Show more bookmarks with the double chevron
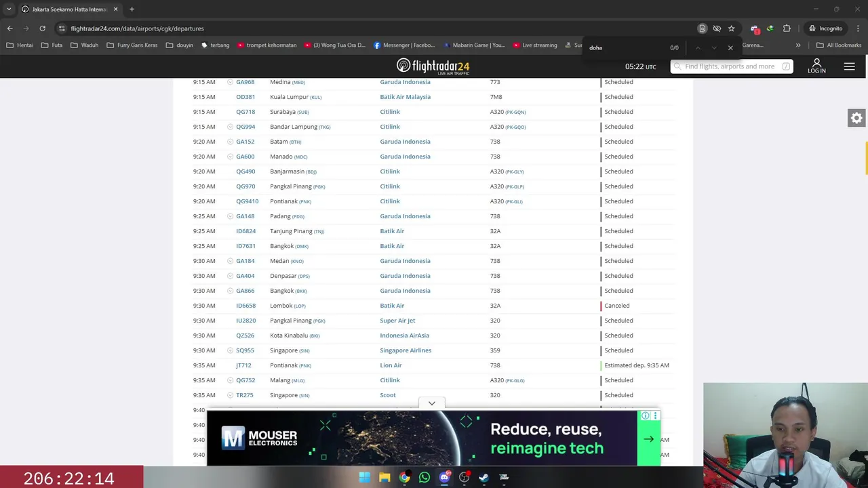The height and width of the screenshot is (488, 868). click(798, 45)
